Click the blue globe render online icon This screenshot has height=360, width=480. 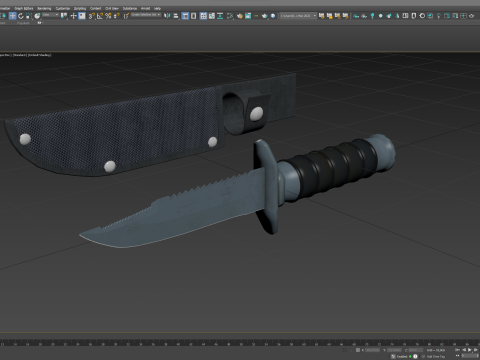[x=273, y=16]
